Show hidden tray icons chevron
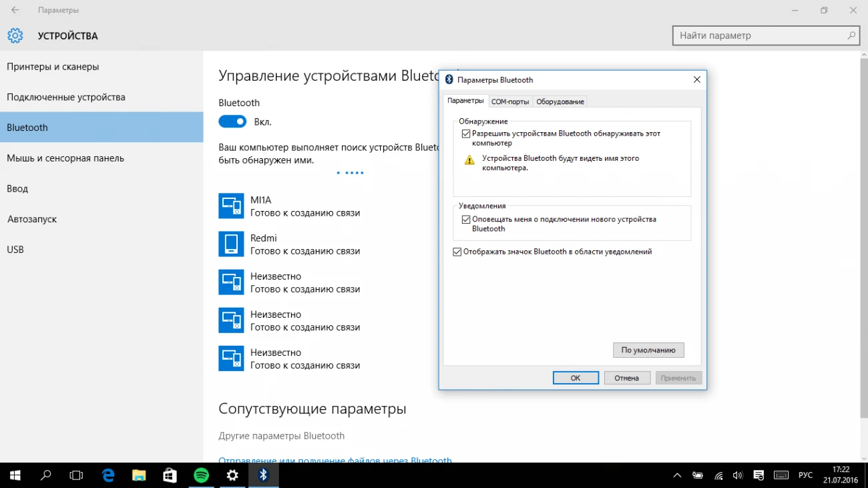This screenshot has height=488, width=868. coord(677,475)
